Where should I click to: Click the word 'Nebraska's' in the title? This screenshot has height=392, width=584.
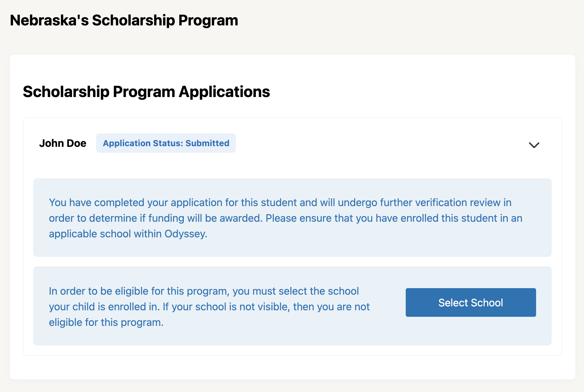tap(49, 21)
